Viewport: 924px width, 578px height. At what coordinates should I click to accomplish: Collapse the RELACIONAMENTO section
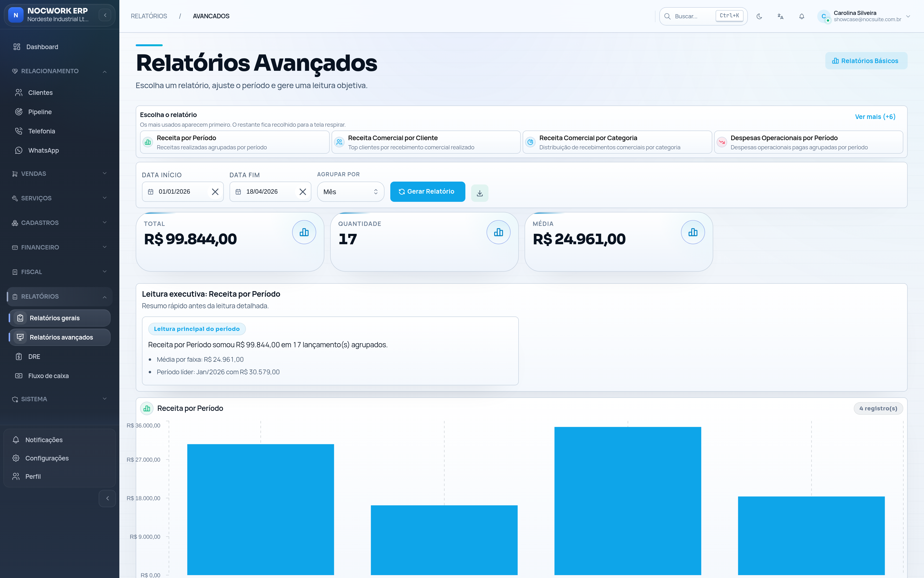pyautogui.click(x=60, y=71)
